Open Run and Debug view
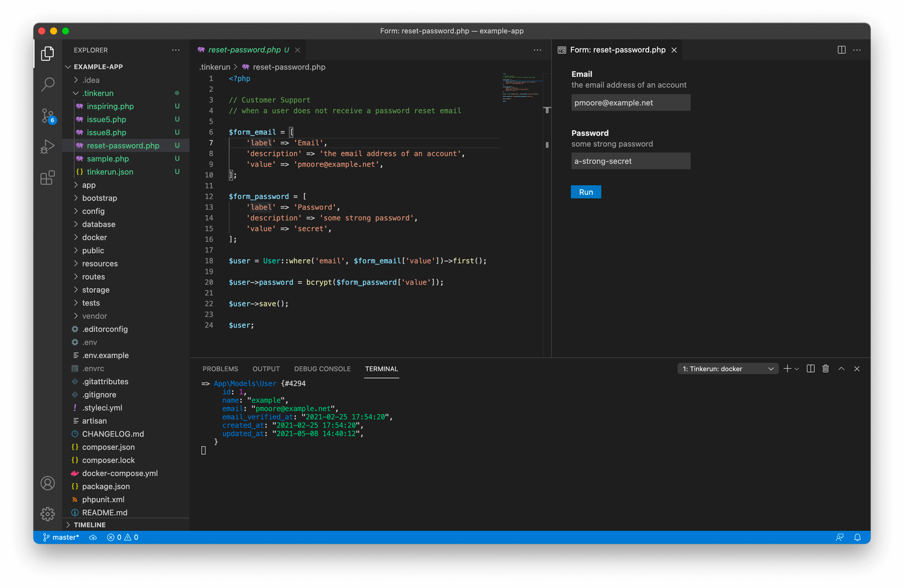This screenshot has width=904, height=588. pyautogui.click(x=48, y=147)
